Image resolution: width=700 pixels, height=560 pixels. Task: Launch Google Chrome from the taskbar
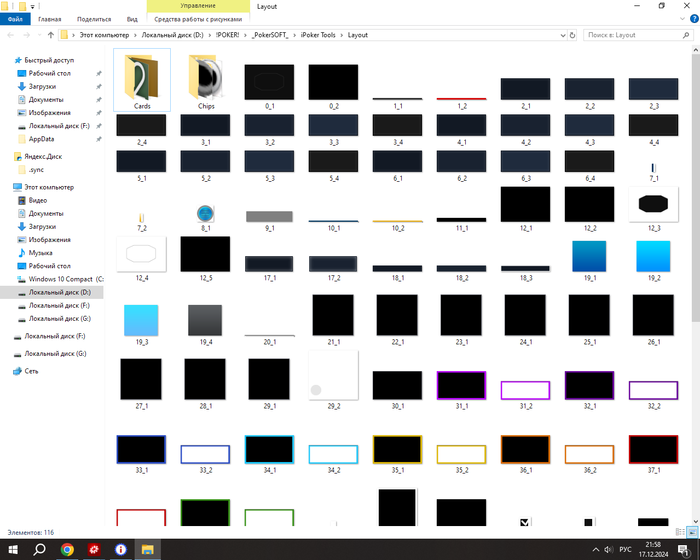click(x=67, y=549)
